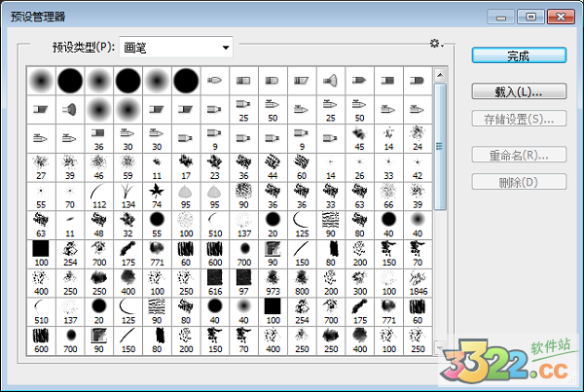Click the 重命名(R)... button
The width and height of the screenshot is (584, 392).
(518, 155)
